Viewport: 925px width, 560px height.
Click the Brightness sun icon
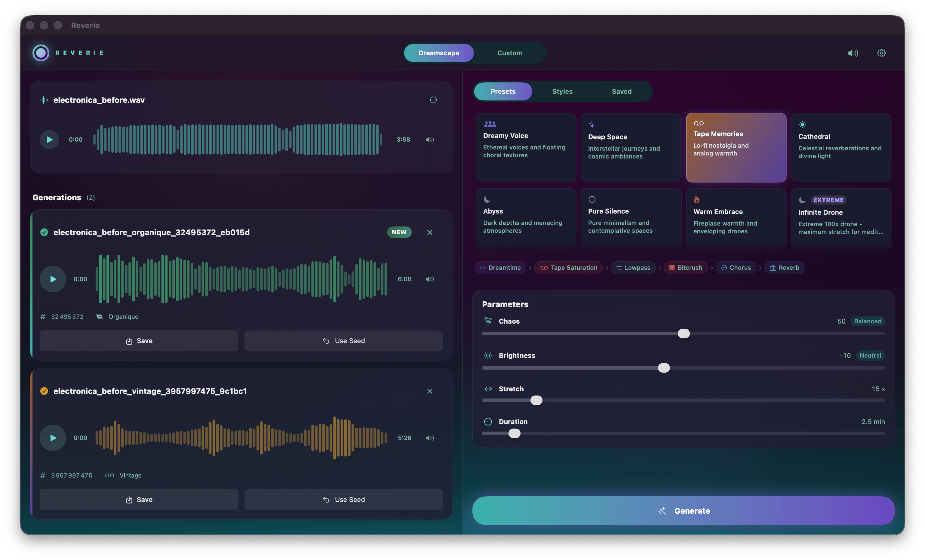click(488, 355)
